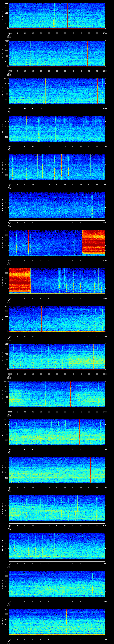Click the 2:21:00 start time label
This screenshot has width=114, height=644.
click(x=9, y=223)
